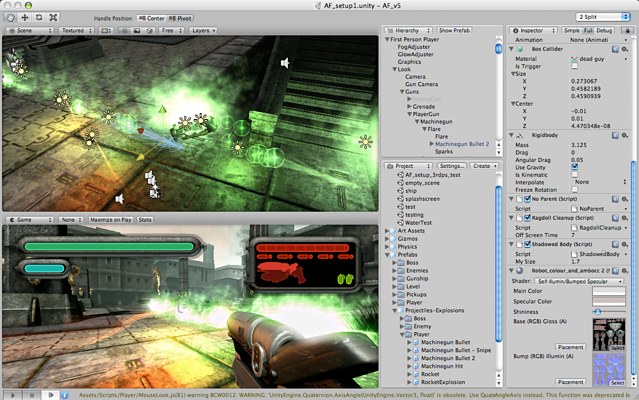The height and width of the screenshot is (400, 639).
Task: Expand the Art Assets folder
Action: pos(387,231)
